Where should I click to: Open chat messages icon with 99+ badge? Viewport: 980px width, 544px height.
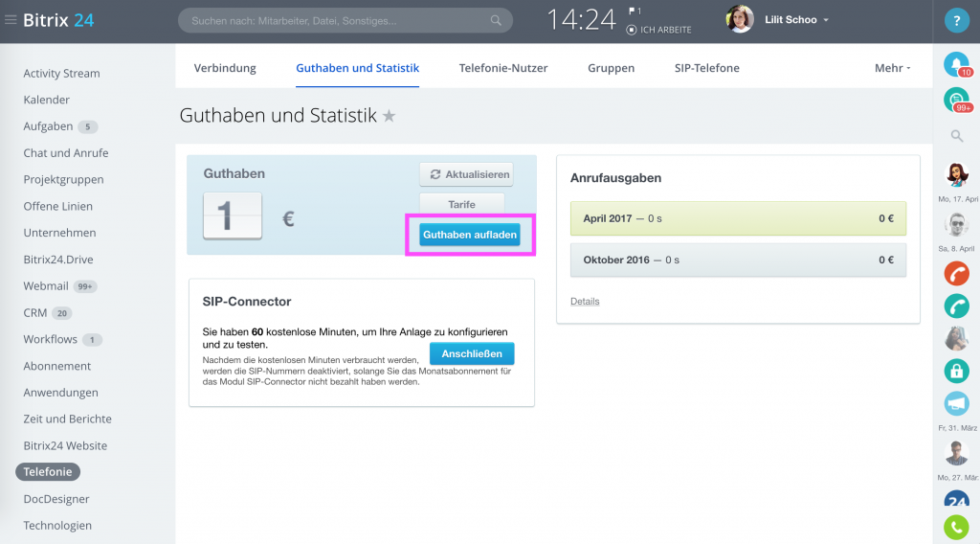(957, 100)
